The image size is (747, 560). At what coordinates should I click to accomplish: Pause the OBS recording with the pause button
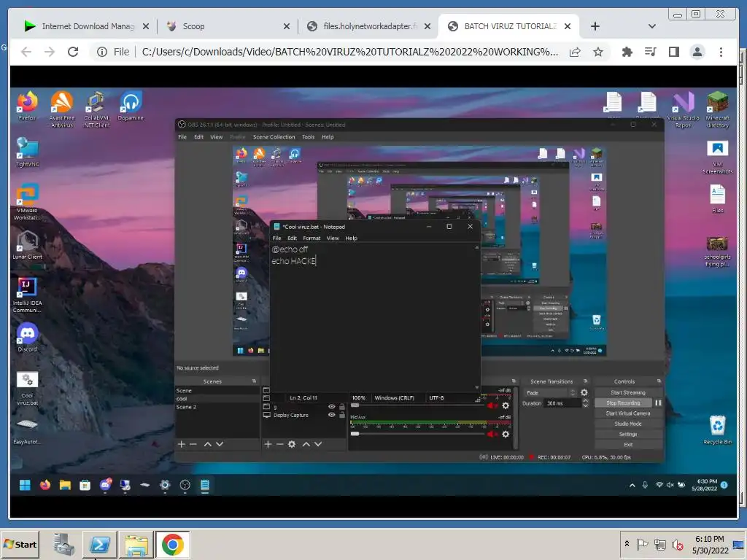pos(658,402)
